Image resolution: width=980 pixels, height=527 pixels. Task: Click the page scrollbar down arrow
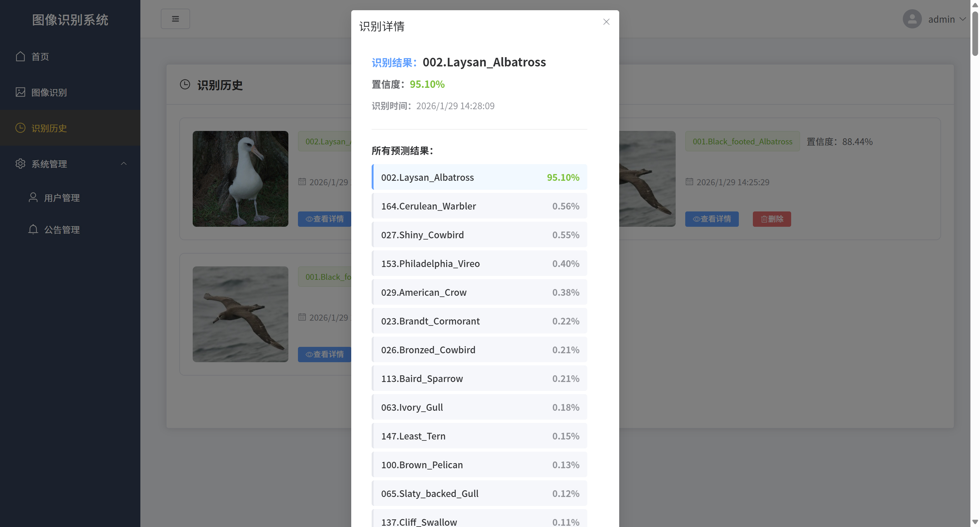(975, 522)
